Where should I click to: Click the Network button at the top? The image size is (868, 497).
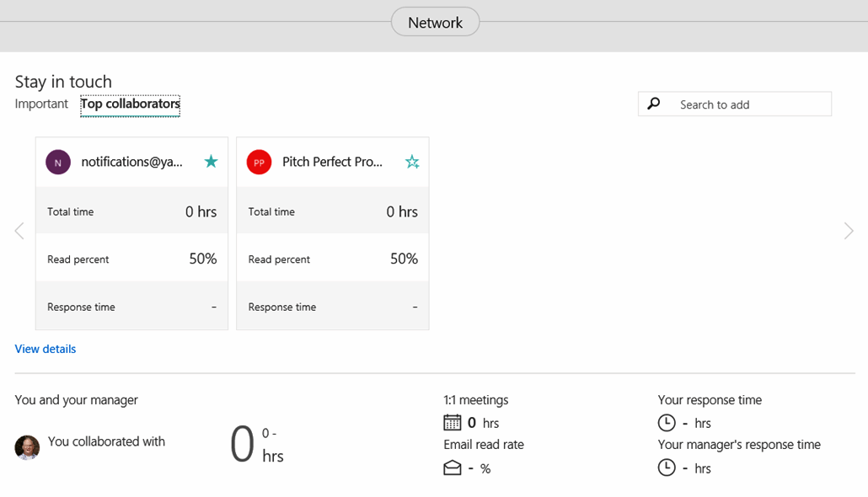click(x=435, y=22)
